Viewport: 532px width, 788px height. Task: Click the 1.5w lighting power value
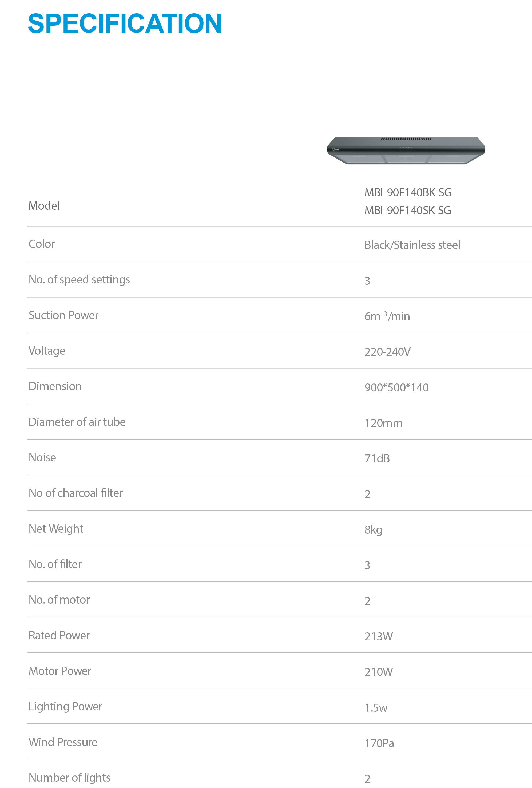376,708
